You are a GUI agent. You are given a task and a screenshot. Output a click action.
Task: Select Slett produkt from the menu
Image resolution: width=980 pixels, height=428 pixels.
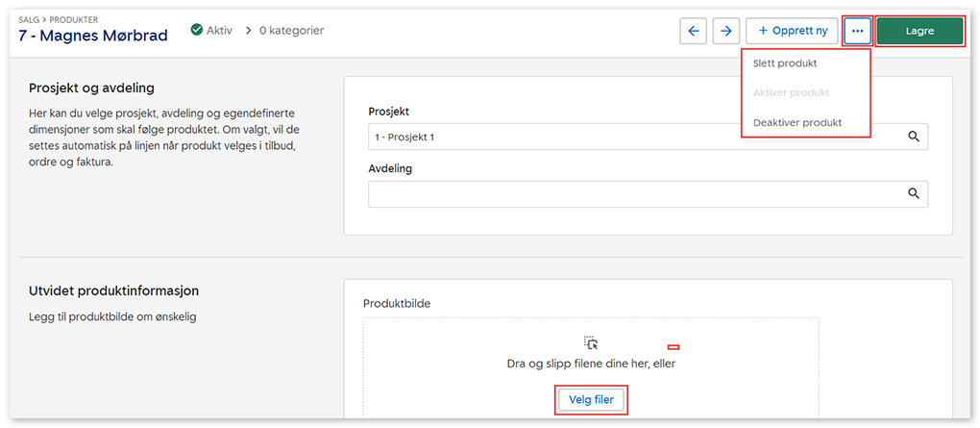(785, 63)
